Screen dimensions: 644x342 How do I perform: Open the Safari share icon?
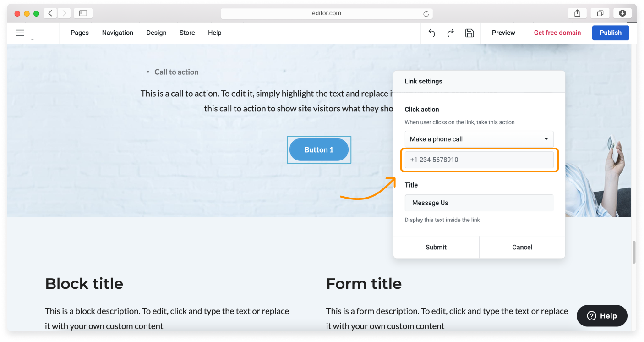click(577, 13)
